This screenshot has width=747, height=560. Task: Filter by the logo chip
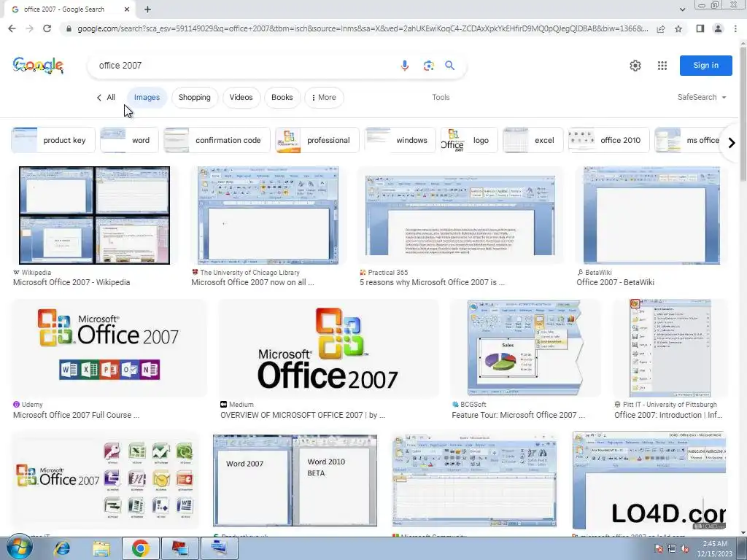[x=469, y=140]
